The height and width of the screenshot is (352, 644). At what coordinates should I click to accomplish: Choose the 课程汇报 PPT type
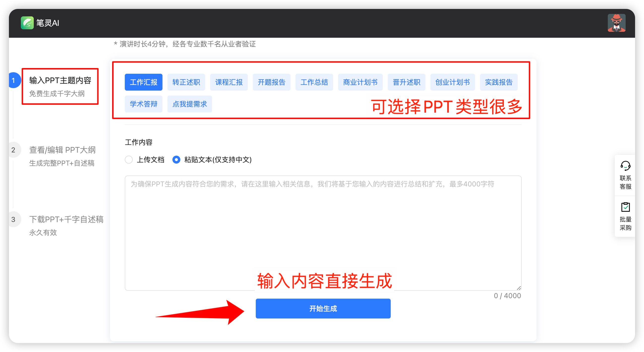tap(229, 82)
